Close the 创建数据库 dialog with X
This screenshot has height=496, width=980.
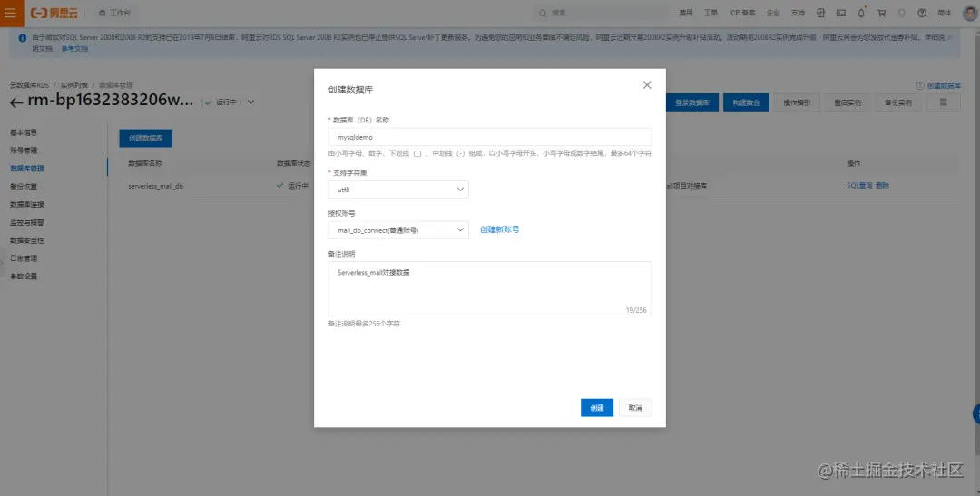(x=647, y=85)
